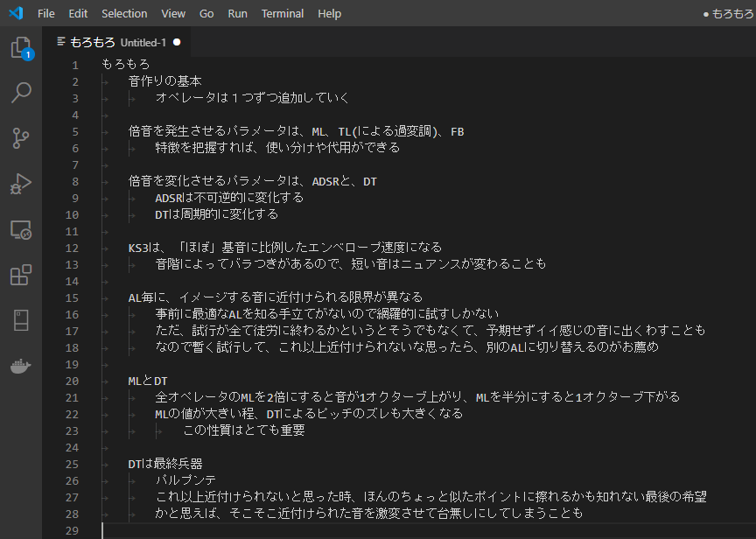Click line この性質はとても重要
The width and height of the screenshot is (756, 539).
(x=244, y=430)
